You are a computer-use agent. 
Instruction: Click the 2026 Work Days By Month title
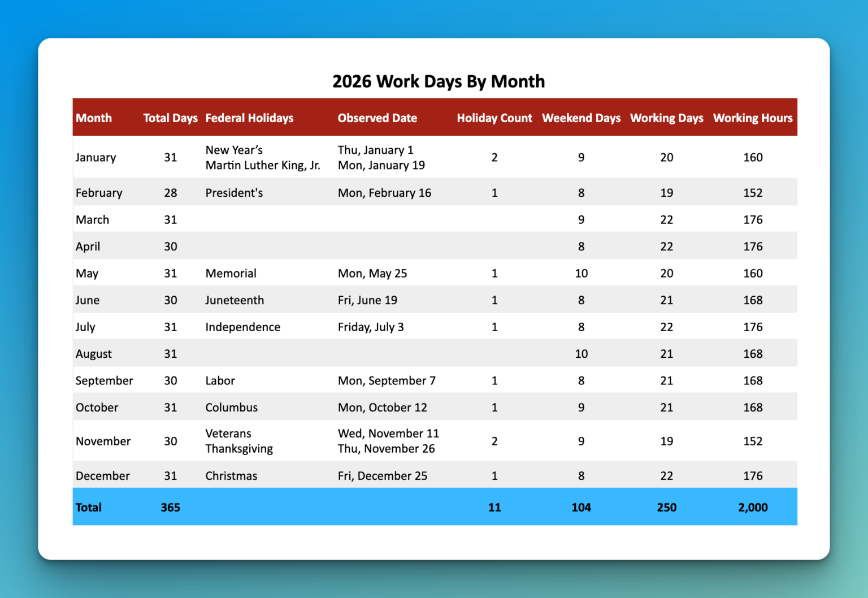point(439,81)
